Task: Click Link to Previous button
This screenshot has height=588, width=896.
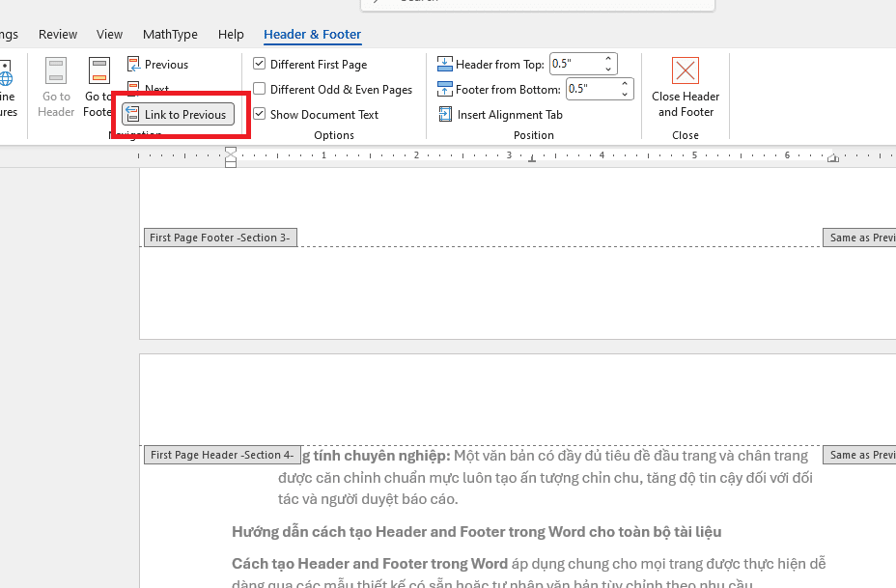Action: [x=178, y=114]
